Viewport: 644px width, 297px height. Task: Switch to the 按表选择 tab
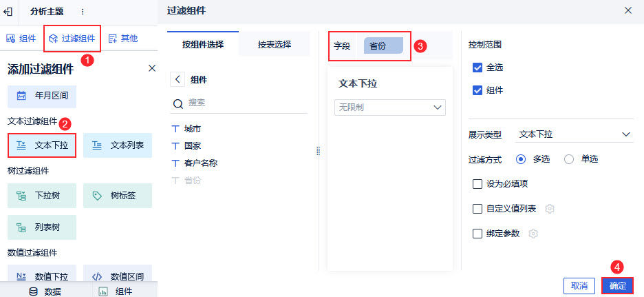coord(275,44)
